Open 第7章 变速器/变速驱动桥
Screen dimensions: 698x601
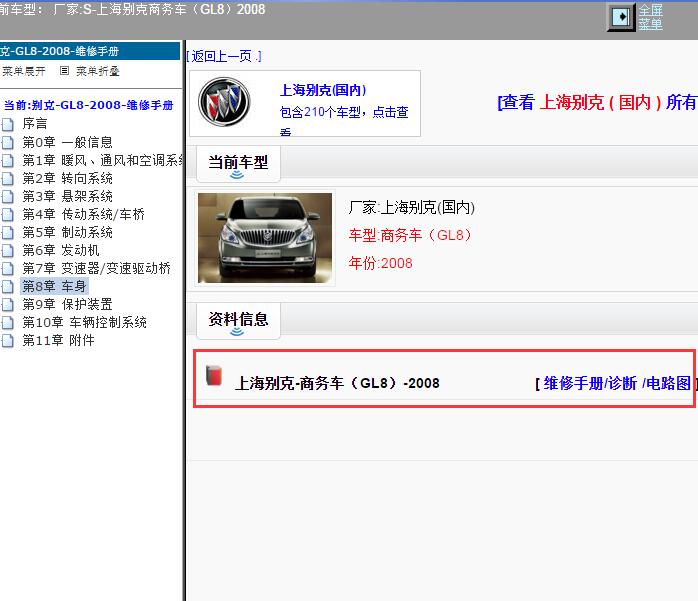tap(97, 268)
